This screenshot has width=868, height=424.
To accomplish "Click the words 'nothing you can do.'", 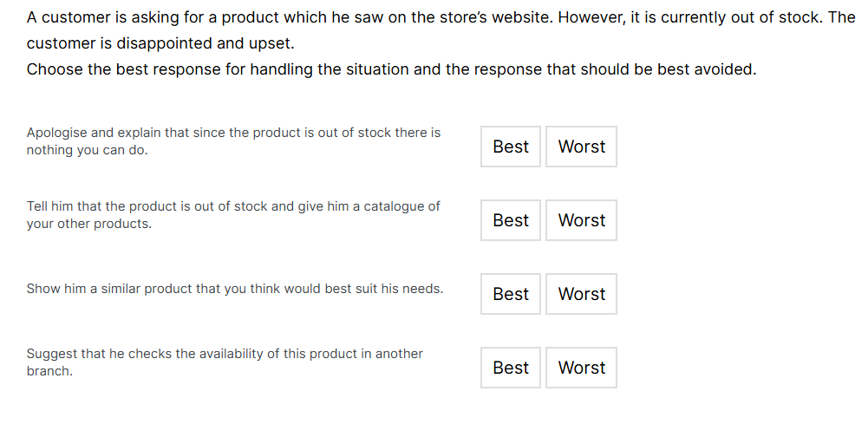I will coord(88,151).
